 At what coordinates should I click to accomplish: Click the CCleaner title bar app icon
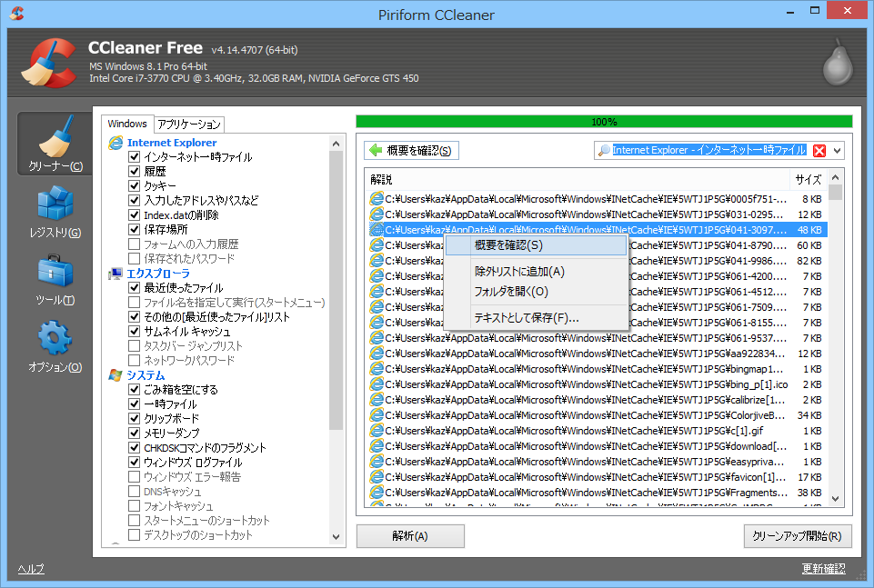coord(17,13)
